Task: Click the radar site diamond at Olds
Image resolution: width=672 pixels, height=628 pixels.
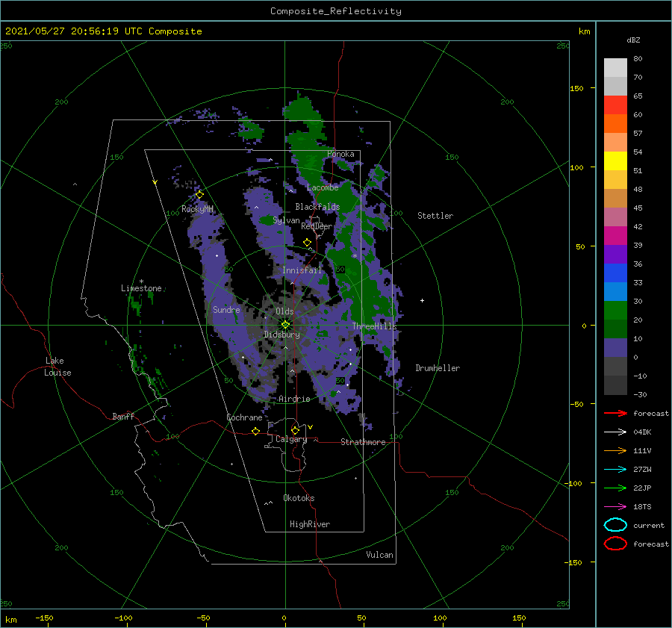Action: coord(285,325)
